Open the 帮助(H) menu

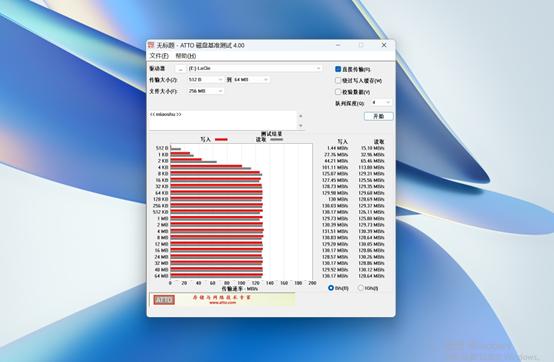186,56
